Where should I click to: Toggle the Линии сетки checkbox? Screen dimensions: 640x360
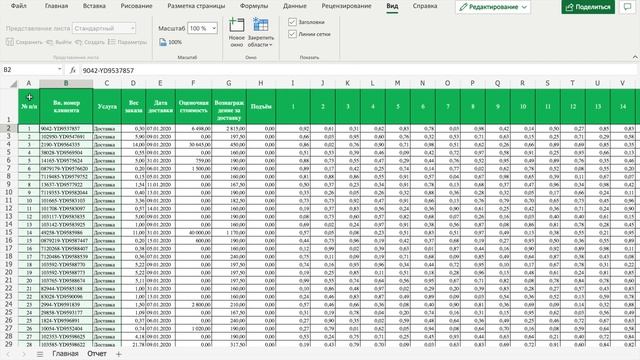click(292, 34)
